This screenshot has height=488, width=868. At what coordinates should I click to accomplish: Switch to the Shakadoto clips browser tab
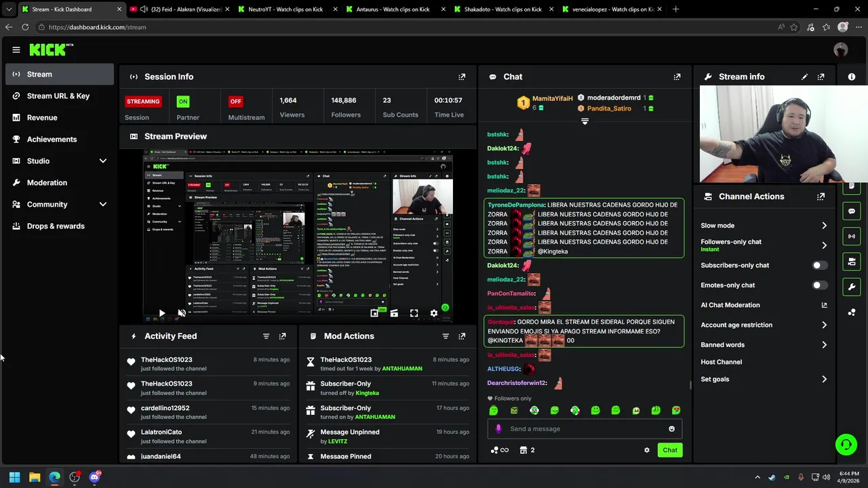pyautogui.click(x=502, y=9)
